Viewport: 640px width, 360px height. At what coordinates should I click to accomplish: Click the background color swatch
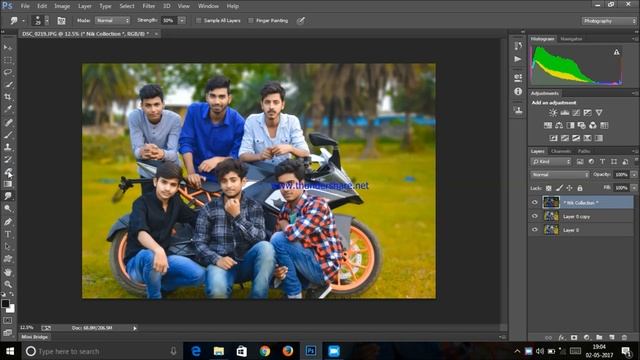point(11,309)
